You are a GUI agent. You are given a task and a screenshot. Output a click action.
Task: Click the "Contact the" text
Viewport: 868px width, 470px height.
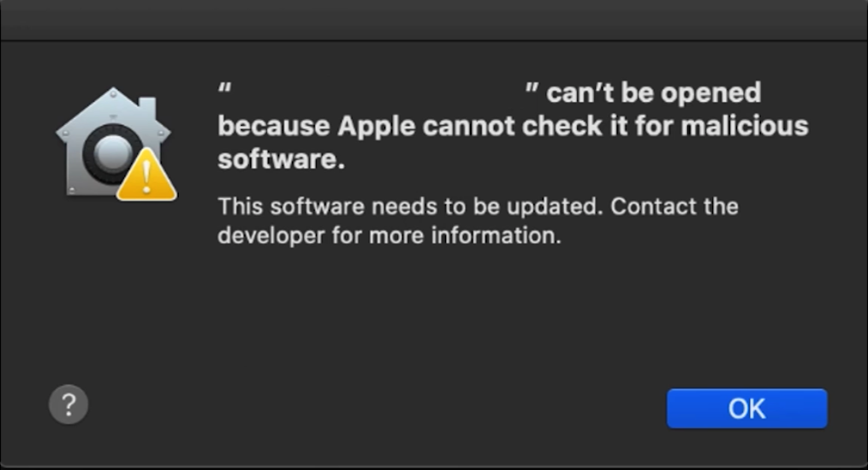(675, 206)
